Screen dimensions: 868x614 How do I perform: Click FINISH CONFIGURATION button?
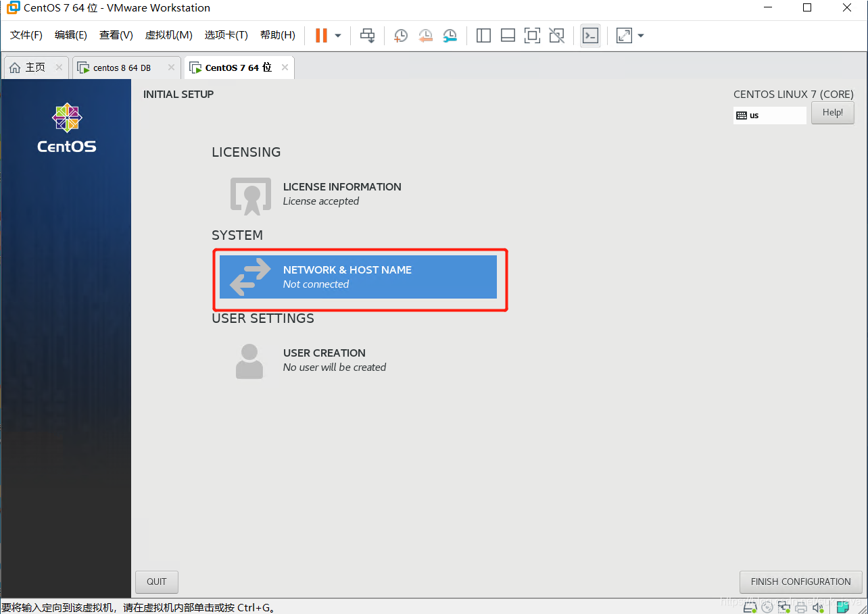click(801, 582)
